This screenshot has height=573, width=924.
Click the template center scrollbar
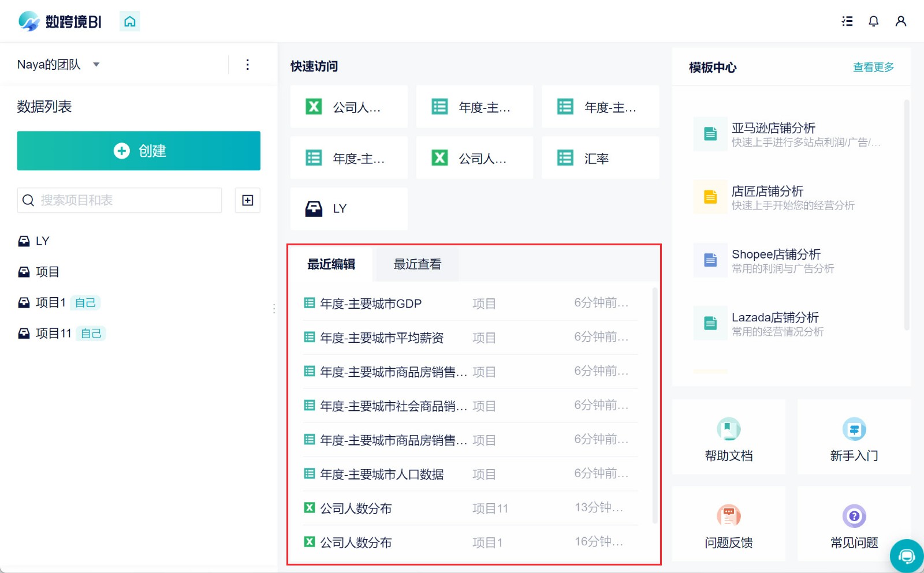click(x=907, y=215)
